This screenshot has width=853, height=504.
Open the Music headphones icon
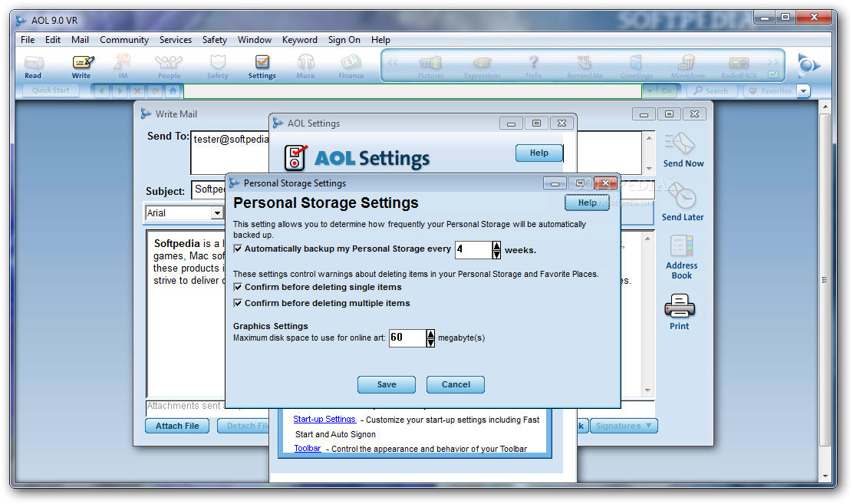click(306, 68)
